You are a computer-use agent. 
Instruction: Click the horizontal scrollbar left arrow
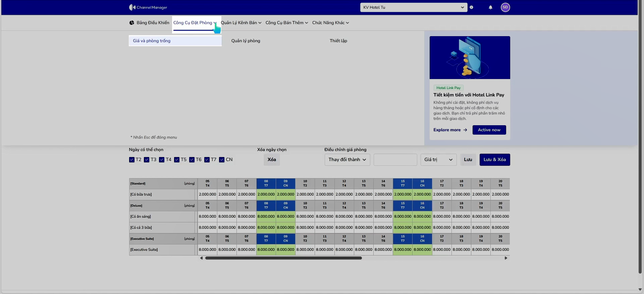pos(201,258)
